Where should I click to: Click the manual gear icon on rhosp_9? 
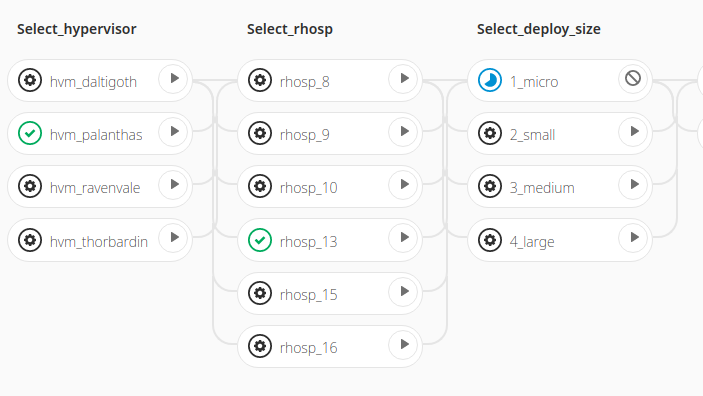pos(260,133)
